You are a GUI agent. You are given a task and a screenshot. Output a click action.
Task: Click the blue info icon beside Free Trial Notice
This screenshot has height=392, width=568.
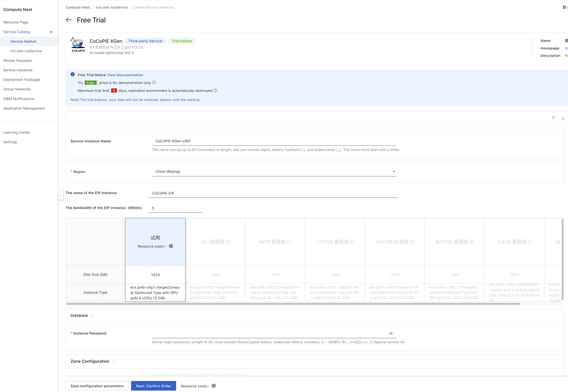73,74
